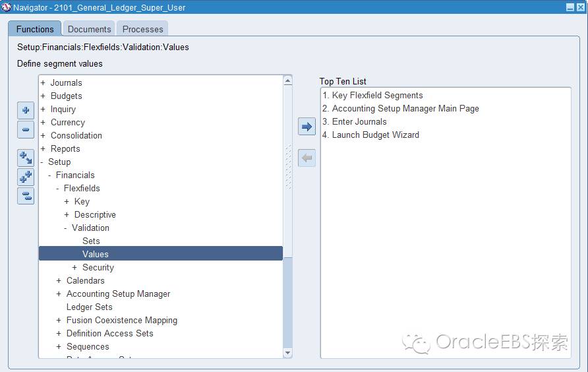Expand the Sequences node
This screenshot has width=588, height=372.
point(59,346)
